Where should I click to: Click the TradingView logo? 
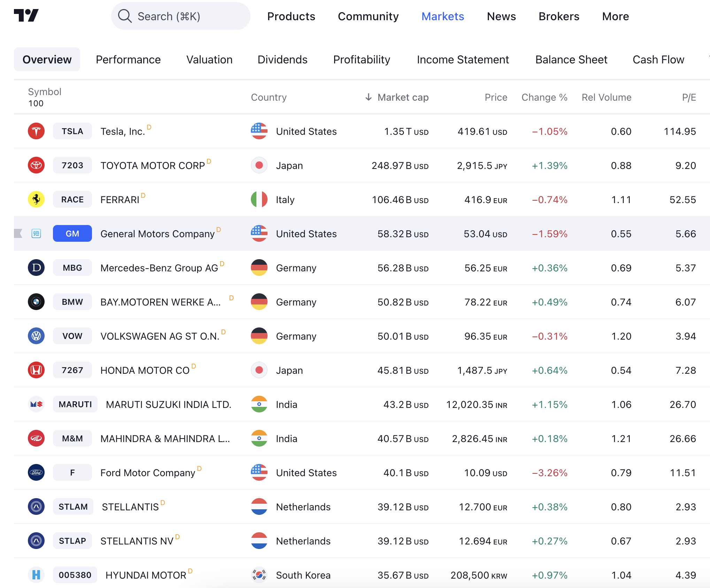(26, 16)
